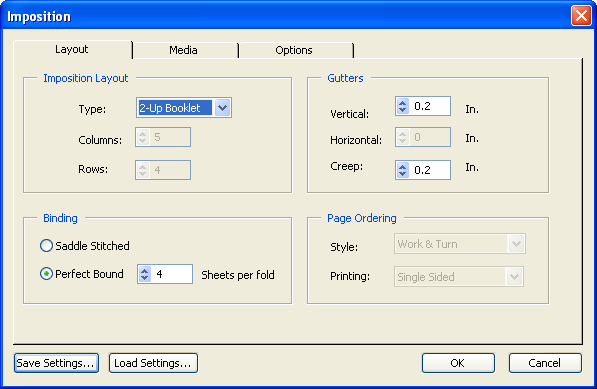Select the Perfect Bound radio button
This screenshot has width=597, height=389.
tap(46, 274)
